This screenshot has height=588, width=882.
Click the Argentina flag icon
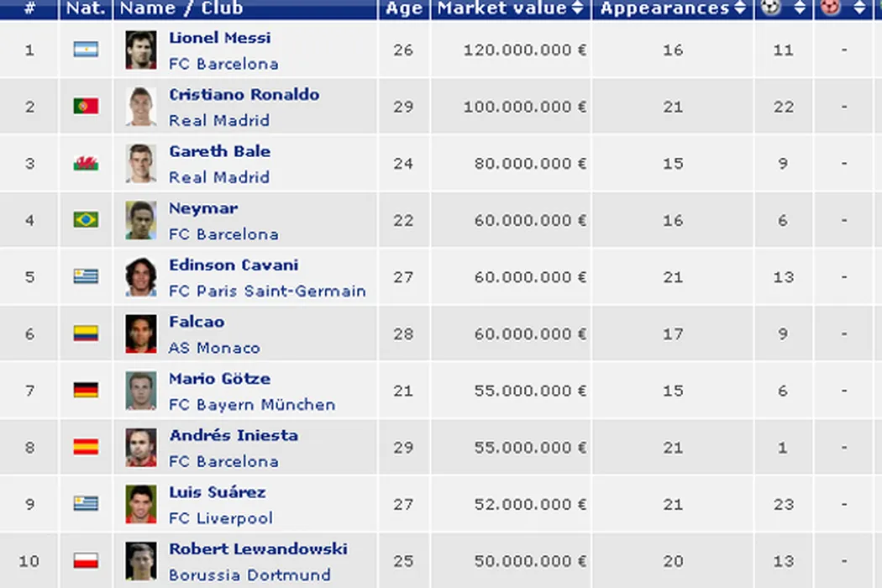[86, 50]
